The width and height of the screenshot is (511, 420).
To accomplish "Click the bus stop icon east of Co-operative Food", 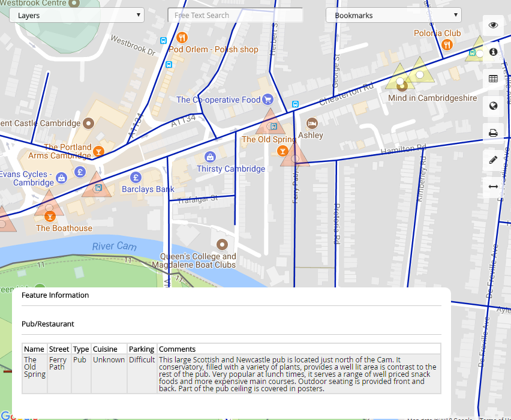I will 295,104.
